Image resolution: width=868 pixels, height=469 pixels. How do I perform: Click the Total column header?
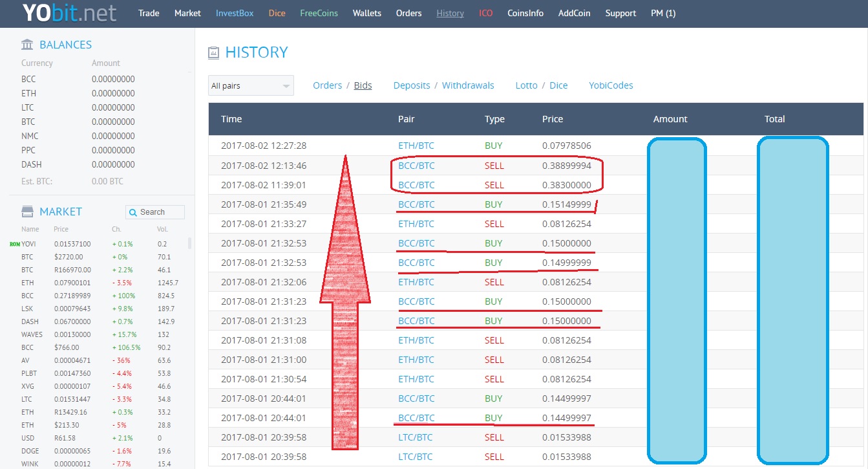pyautogui.click(x=774, y=119)
